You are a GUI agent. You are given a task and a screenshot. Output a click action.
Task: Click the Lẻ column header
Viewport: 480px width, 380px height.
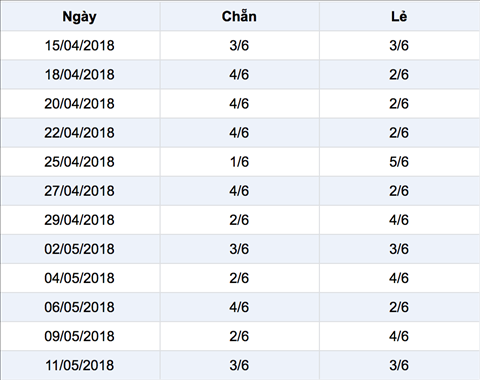point(399,16)
